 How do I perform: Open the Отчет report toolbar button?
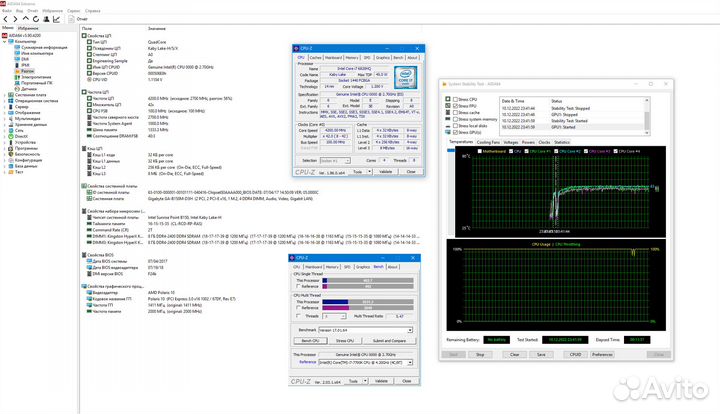78,19
